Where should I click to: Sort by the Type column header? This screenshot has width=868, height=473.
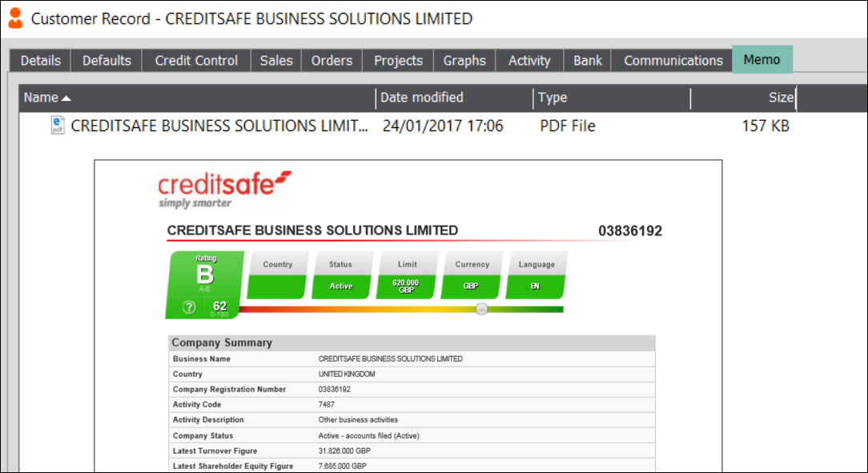tap(612, 98)
